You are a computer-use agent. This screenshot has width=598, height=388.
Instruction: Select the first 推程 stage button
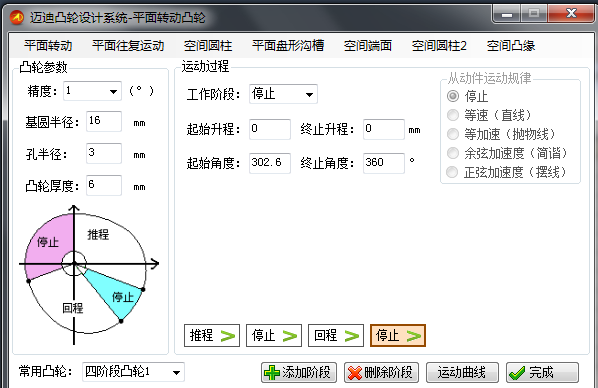click(212, 336)
